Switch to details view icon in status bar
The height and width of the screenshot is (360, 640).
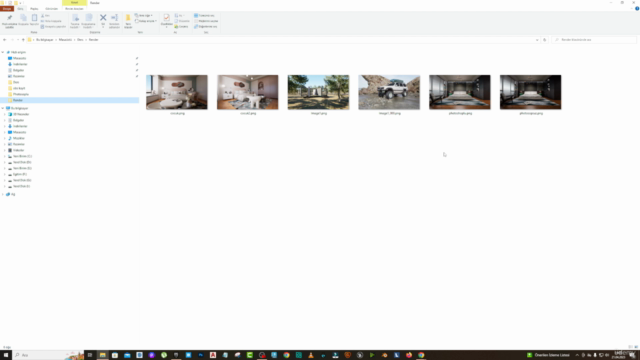point(631,347)
